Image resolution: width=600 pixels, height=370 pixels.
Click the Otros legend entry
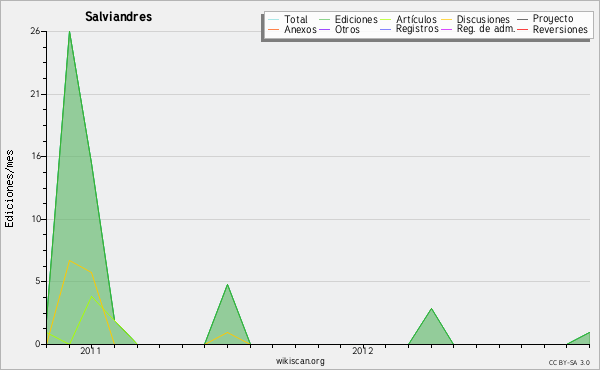(x=339, y=29)
